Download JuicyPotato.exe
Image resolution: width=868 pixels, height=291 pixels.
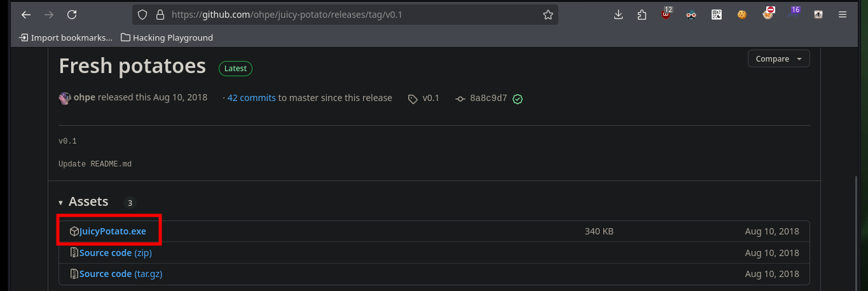pyautogui.click(x=113, y=231)
